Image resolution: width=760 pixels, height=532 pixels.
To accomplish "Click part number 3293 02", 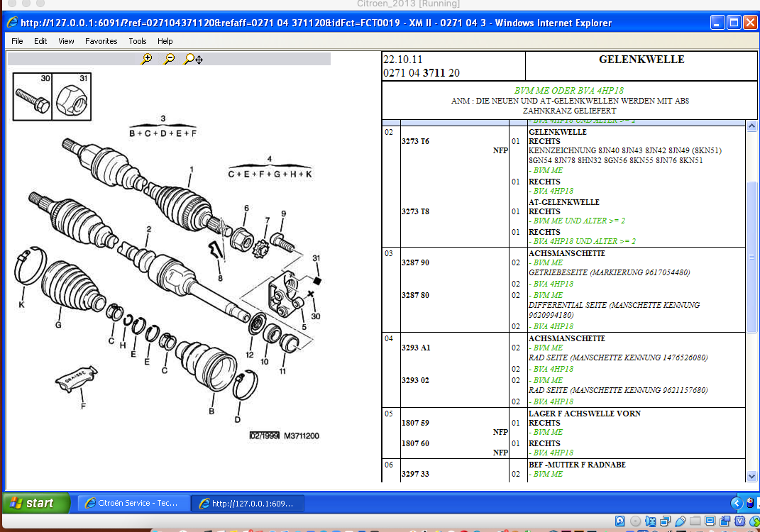I will [415, 380].
